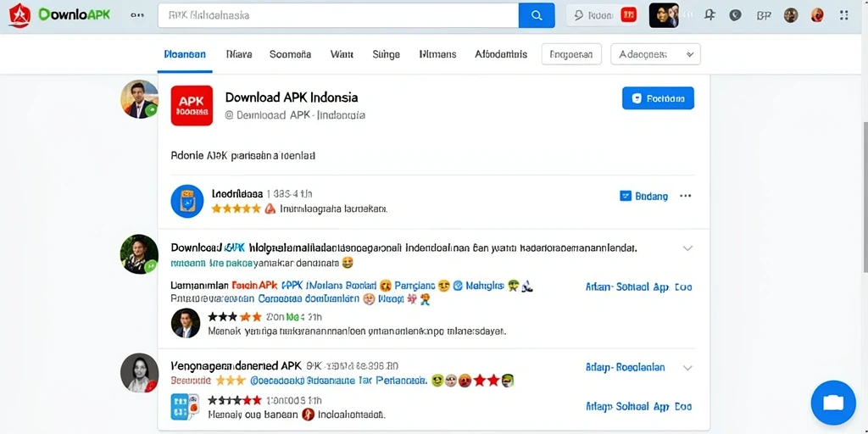868x434 pixels.
Task: Click the blue Foctidana follow button
Action: click(658, 98)
